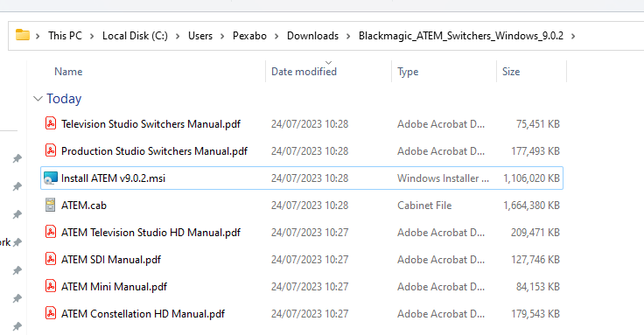Screen dimensions: 644x335
Task: Expand the chevron after This PC in the address bar
Action: pos(92,36)
